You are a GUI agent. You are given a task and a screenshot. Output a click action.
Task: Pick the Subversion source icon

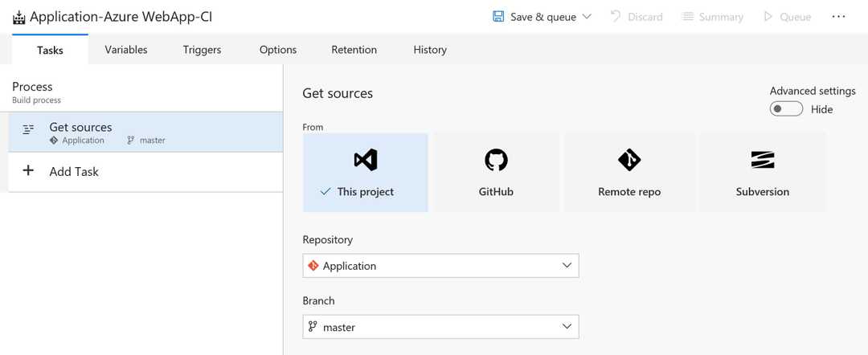[x=762, y=160]
